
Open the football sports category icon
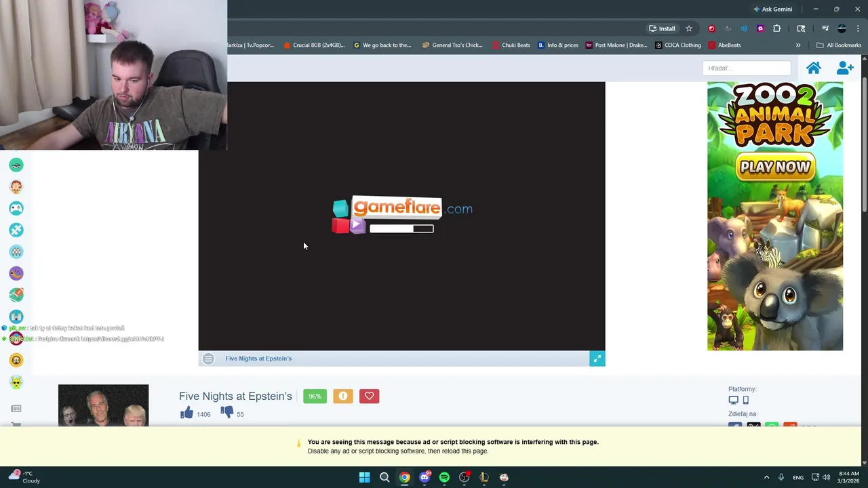pos(16,295)
